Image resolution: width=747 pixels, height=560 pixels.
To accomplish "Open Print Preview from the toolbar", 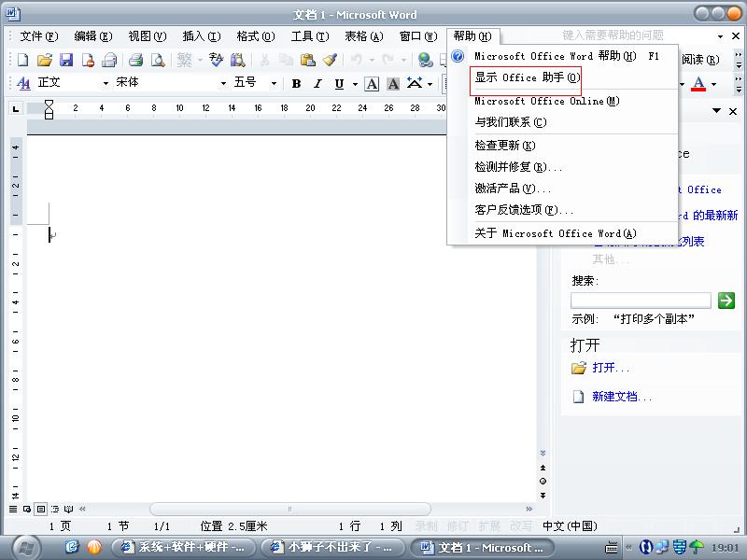I will coord(157,60).
